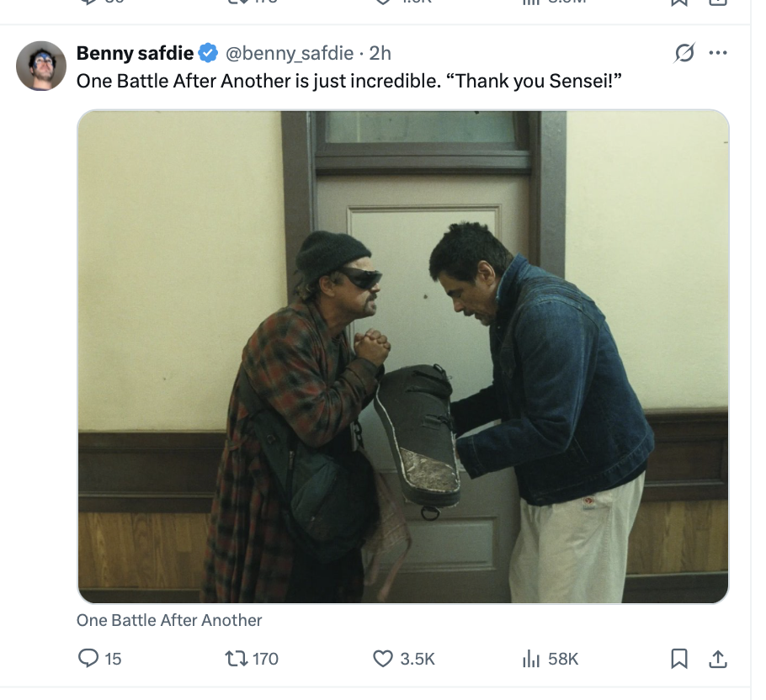Click the blue verified badge
This screenshot has height=700, width=766.
coord(208,53)
